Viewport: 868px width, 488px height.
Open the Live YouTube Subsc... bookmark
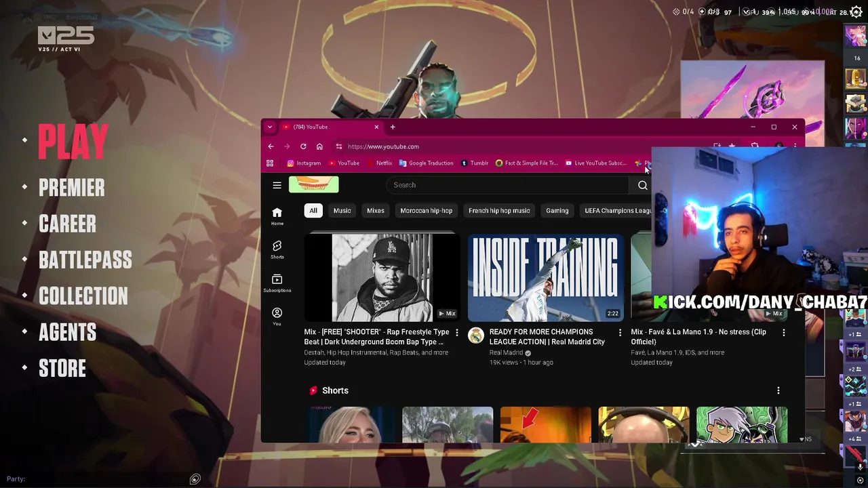pos(595,163)
